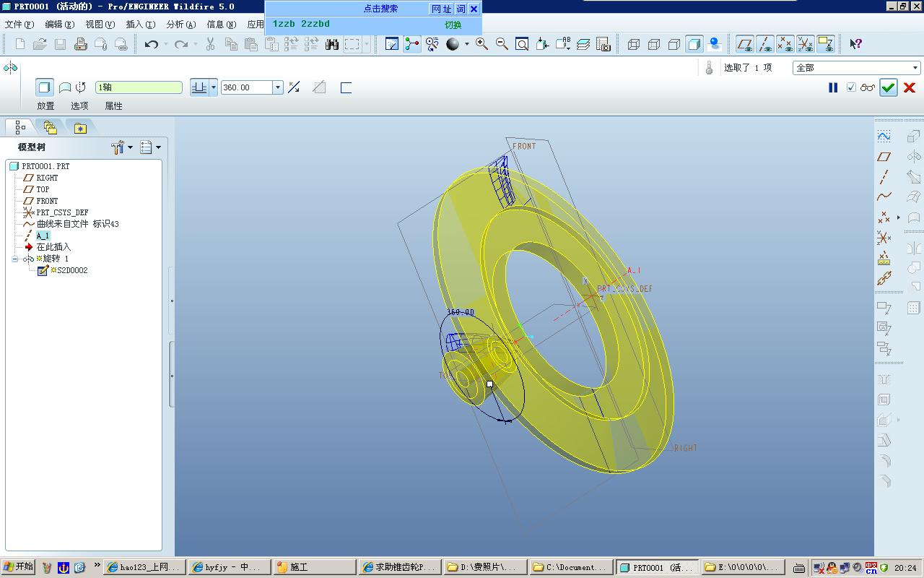Pause the revolve feature tool

point(833,87)
